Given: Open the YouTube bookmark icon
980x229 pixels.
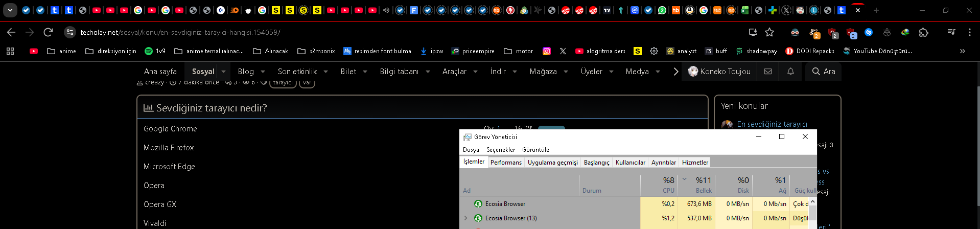Looking at the screenshot, I should 34,51.
